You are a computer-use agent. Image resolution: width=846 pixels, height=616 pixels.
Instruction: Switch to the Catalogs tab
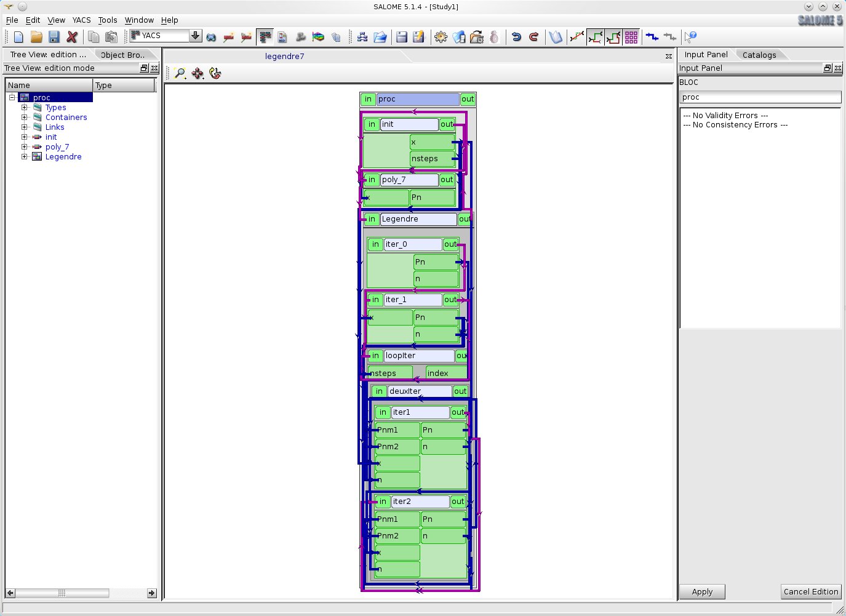point(759,55)
